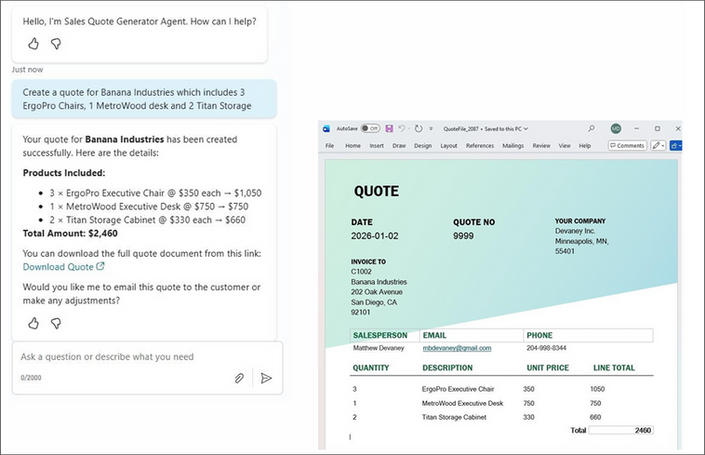Save the Word document with the disk icon
705x455 pixels.
coord(389,129)
